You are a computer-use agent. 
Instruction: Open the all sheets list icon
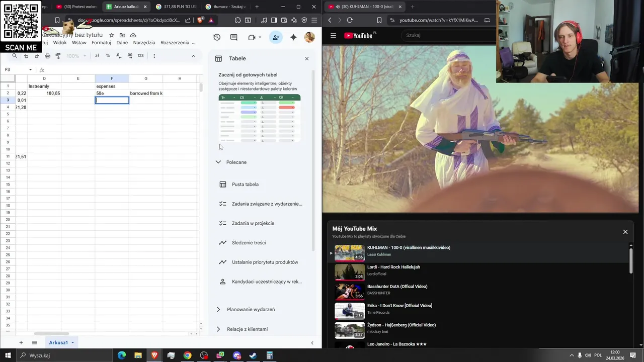[35, 343]
